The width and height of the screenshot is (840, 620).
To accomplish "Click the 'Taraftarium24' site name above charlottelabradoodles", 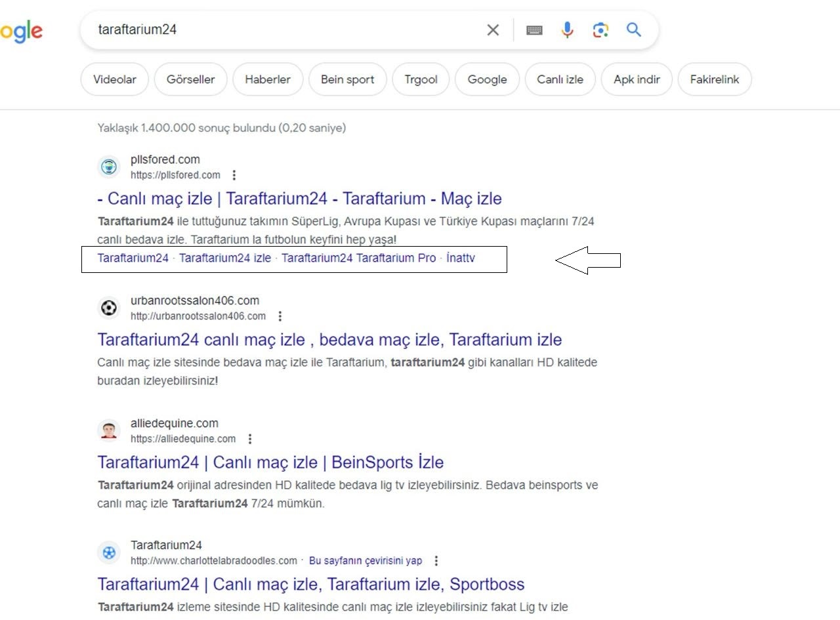I will coord(166,545).
